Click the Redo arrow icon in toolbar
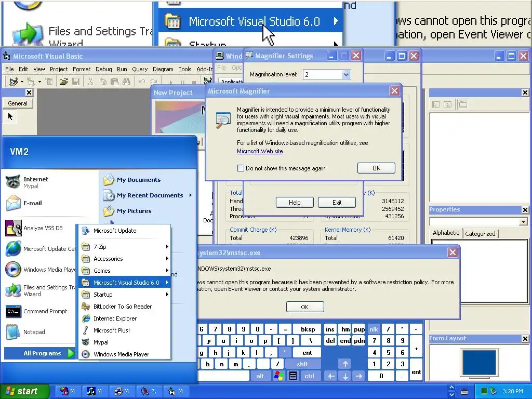This screenshot has width=532, height=399. [x=154, y=82]
